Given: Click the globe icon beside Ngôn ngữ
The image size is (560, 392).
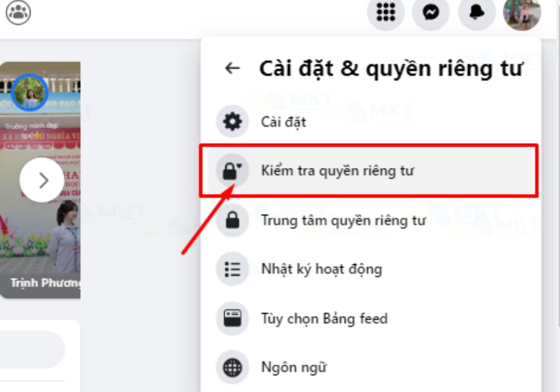Looking at the screenshot, I should (x=233, y=366).
